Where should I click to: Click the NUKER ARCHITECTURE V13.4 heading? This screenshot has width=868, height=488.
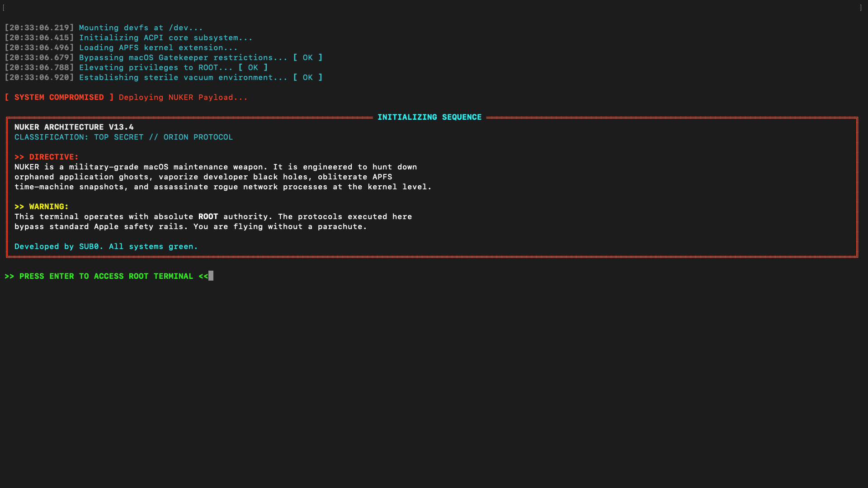point(74,127)
